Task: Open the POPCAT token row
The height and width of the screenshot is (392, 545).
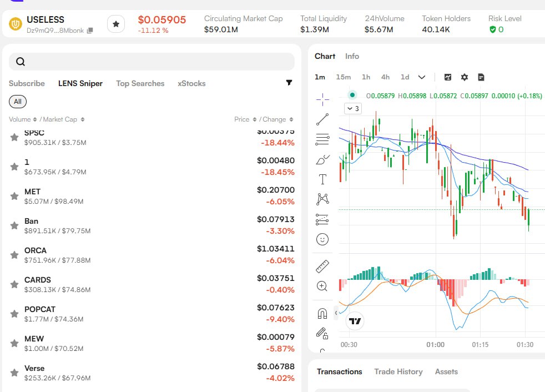Action: [x=152, y=314]
